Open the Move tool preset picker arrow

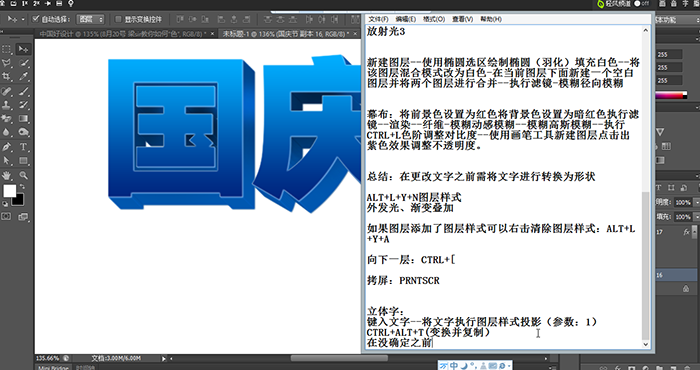click(24, 19)
